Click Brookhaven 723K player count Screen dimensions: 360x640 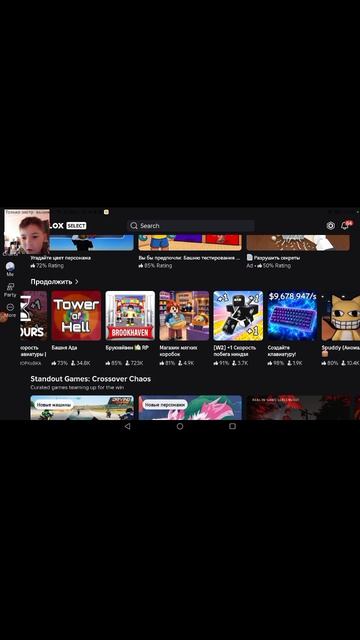point(134,363)
